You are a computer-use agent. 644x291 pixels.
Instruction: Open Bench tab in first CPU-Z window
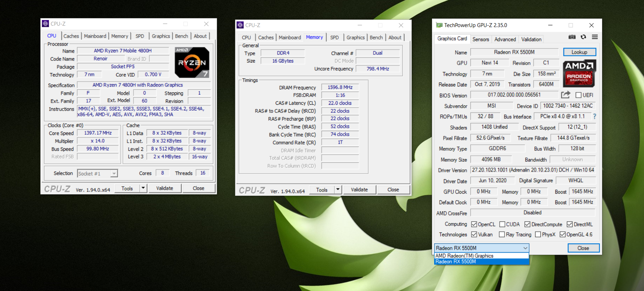click(181, 36)
